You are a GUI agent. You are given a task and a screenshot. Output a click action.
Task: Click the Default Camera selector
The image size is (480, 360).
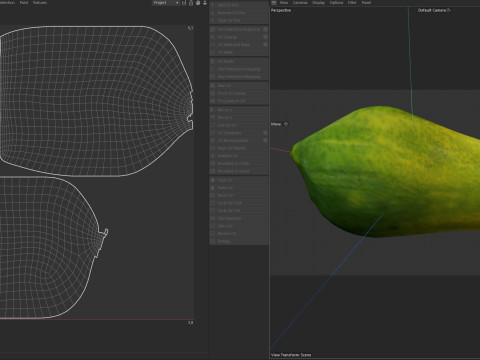[x=434, y=10]
